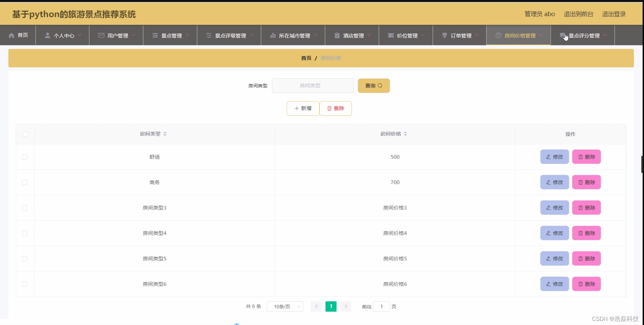
Task: Expand the 景点评级管理 dropdown
Action: (230, 35)
